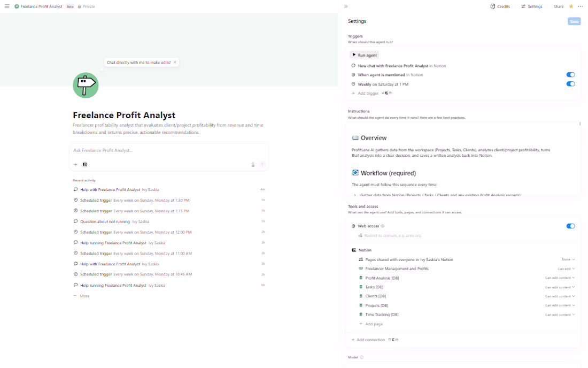This screenshot has height=368, width=588.
Task: Dismiss the chat edits tooltip
Action: pos(175,63)
